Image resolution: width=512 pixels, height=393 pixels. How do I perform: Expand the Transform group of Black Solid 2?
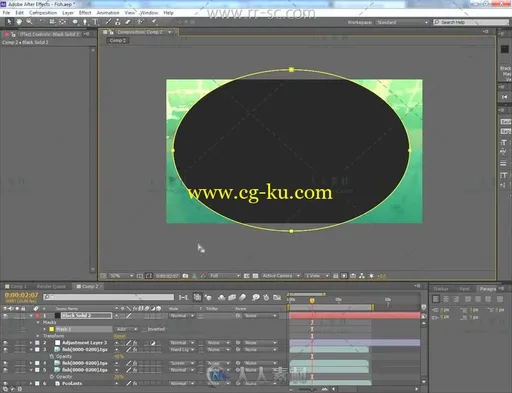(x=38, y=336)
